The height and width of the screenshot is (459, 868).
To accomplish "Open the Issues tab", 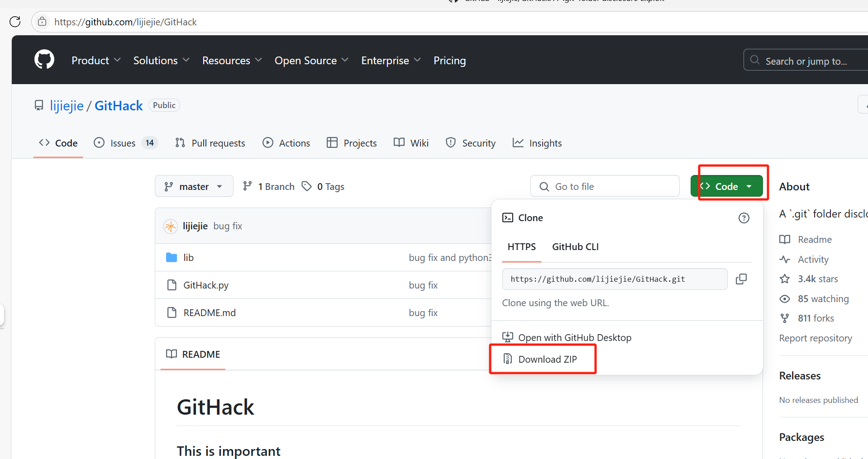I will [125, 143].
